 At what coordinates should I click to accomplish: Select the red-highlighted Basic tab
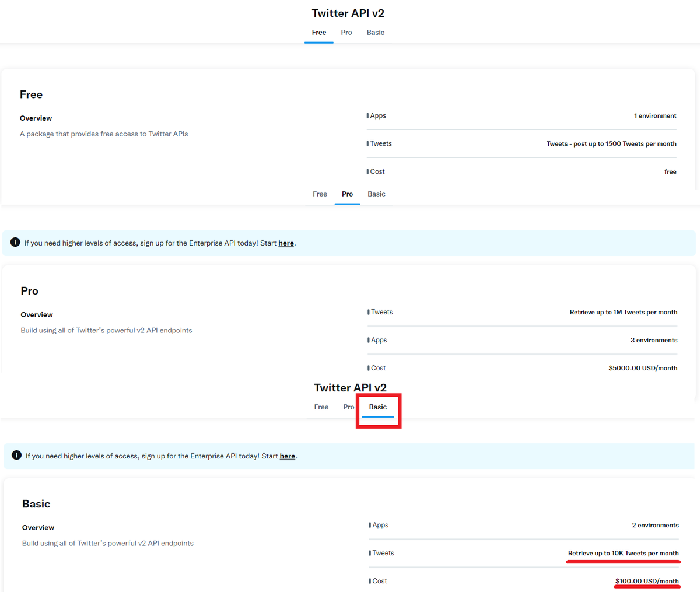tap(378, 407)
